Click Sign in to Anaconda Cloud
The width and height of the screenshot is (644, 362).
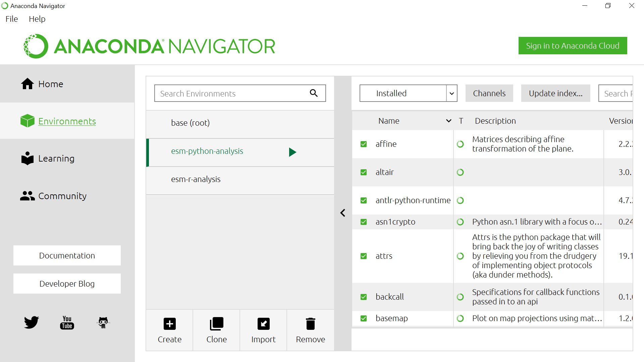[573, 46]
